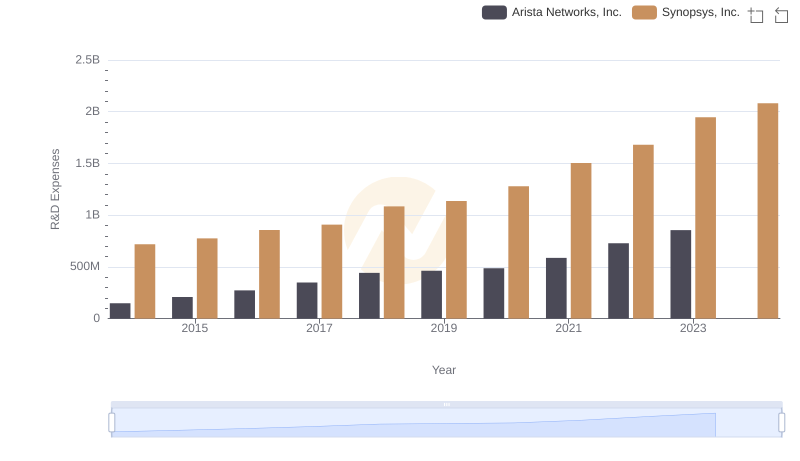Select the Synopsys bar for 2020

[518, 252]
